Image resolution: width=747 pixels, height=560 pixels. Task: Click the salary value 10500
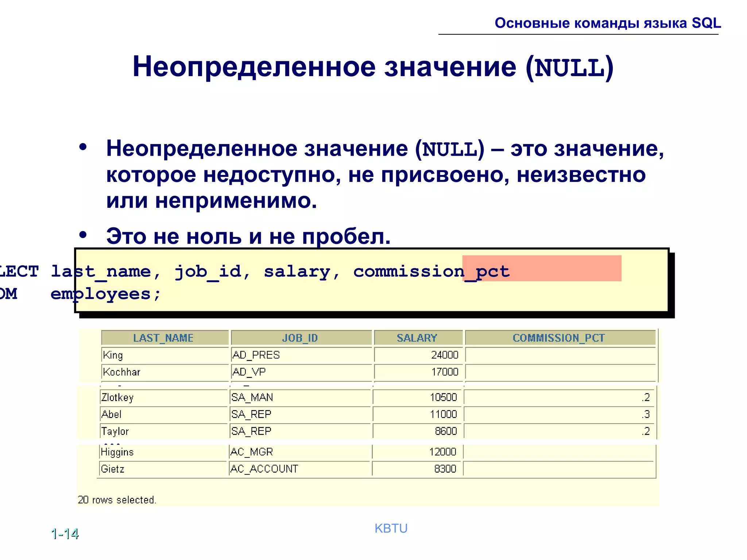pyautogui.click(x=443, y=397)
